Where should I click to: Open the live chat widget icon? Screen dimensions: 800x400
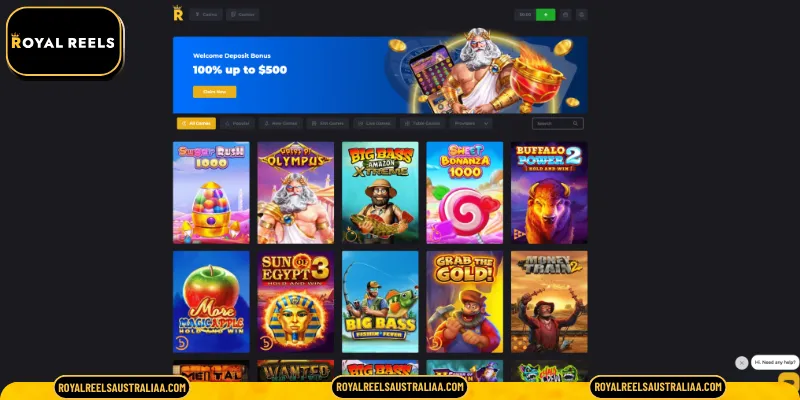(x=789, y=381)
